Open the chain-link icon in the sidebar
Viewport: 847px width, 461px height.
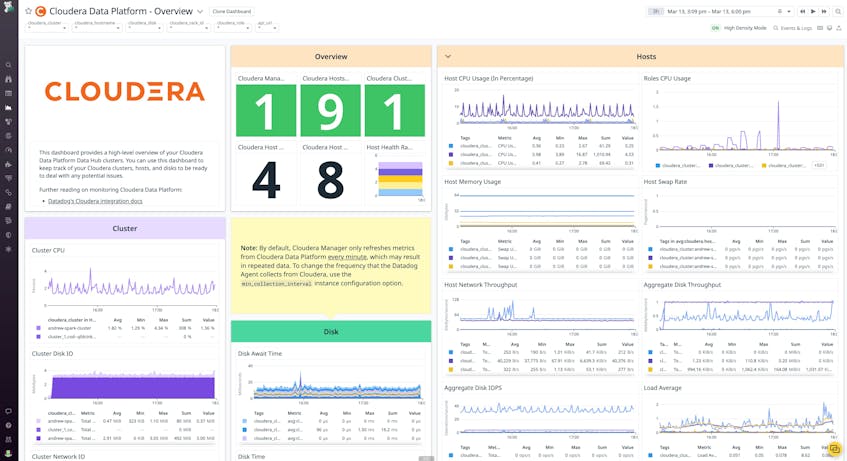(x=8, y=192)
